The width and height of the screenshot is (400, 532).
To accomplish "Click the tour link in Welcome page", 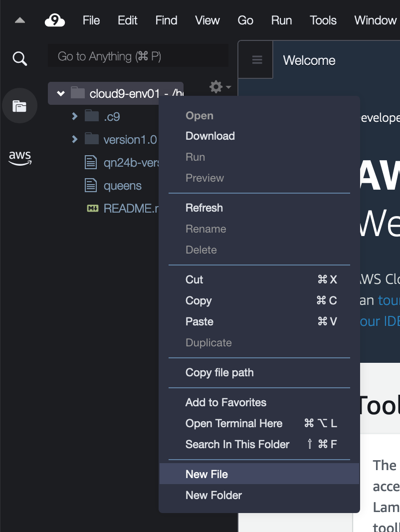I will click(389, 300).
